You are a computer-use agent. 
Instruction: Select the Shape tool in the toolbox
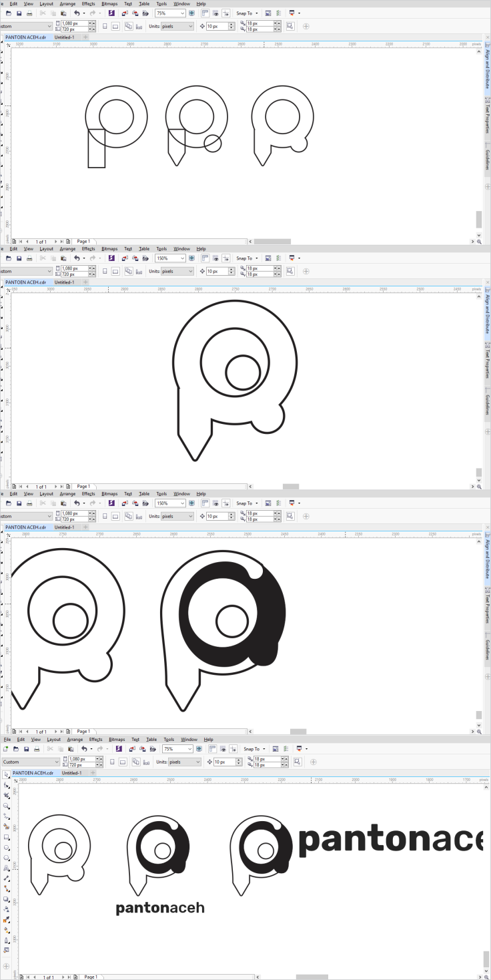coord(6,785)
